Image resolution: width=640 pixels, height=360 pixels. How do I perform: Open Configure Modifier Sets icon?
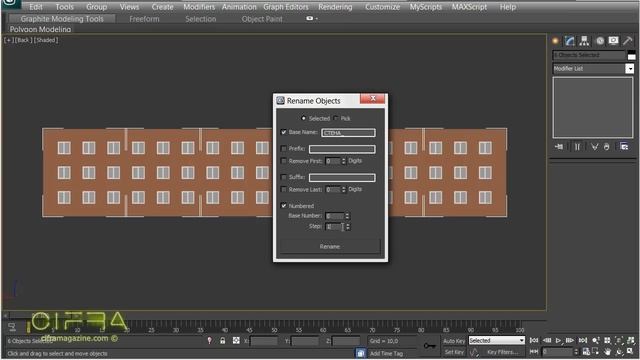pyautogui.click(x=624, y=147)
